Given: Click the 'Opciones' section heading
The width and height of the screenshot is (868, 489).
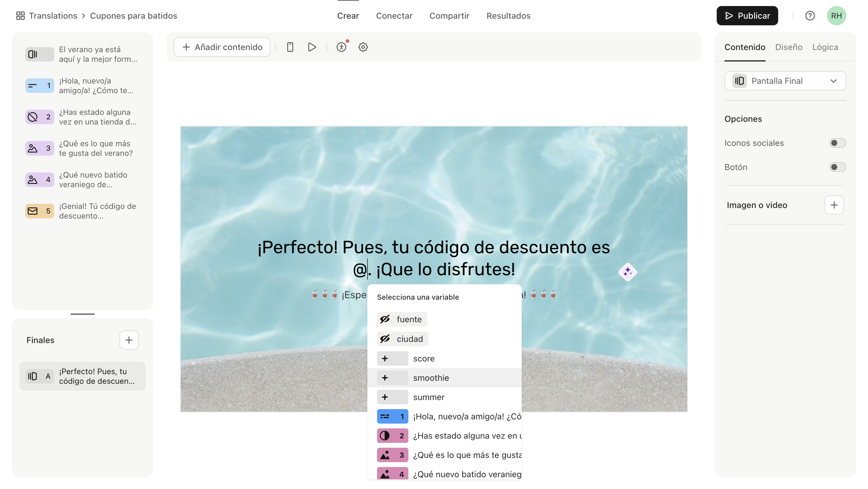Looking at the screenshot, I should (x=743, y=119).
